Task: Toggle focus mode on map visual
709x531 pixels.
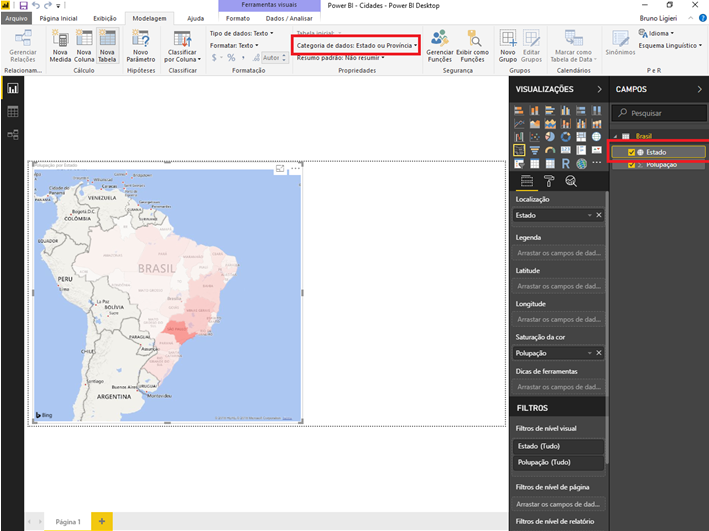Action: click(x=280, y=169)
